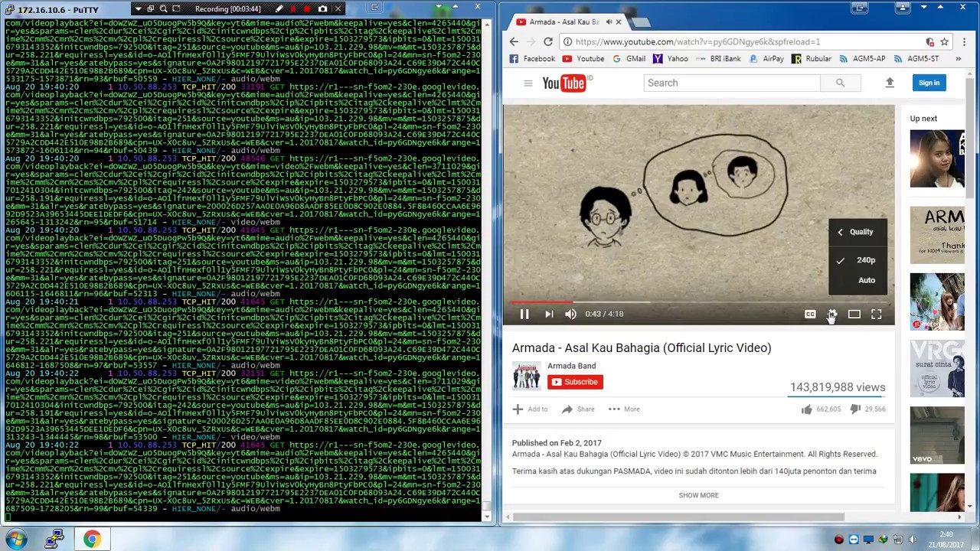This screenshot has width=980, height=551.
Task: Open the YouTube hamburger guide menu
Action: coord(528,83)
